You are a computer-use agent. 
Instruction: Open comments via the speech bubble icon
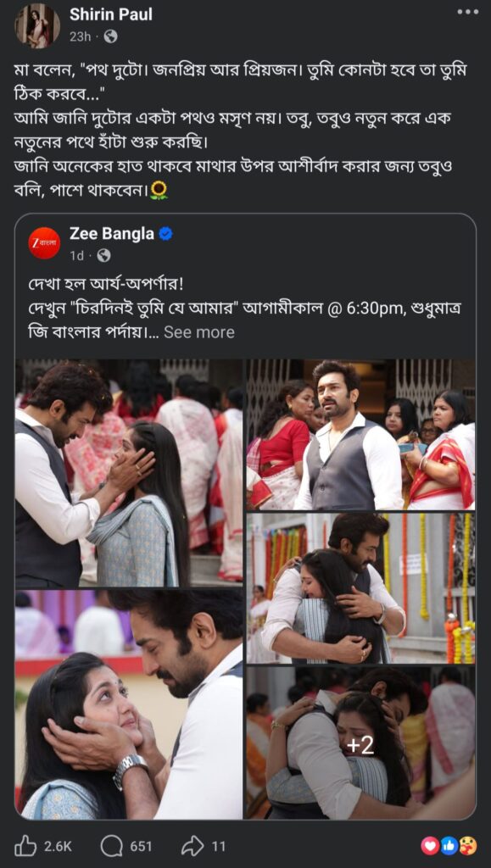[x=111, y=846]
